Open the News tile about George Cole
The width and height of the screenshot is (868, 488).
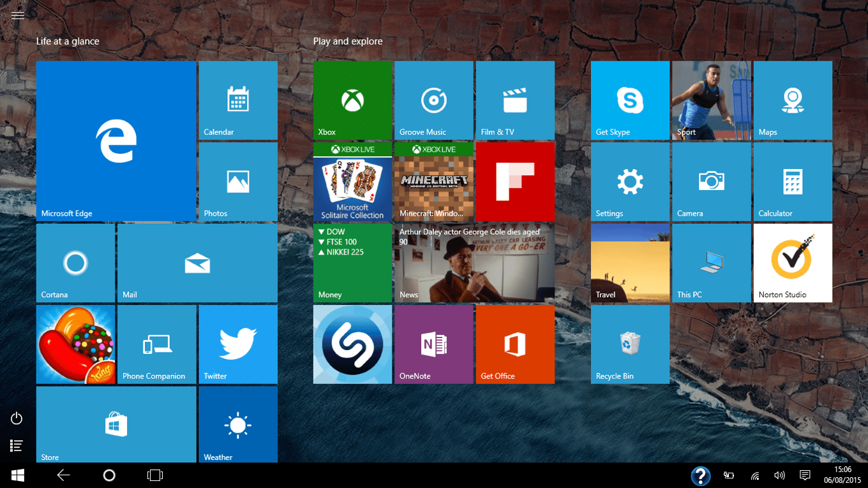pos(474,263)
